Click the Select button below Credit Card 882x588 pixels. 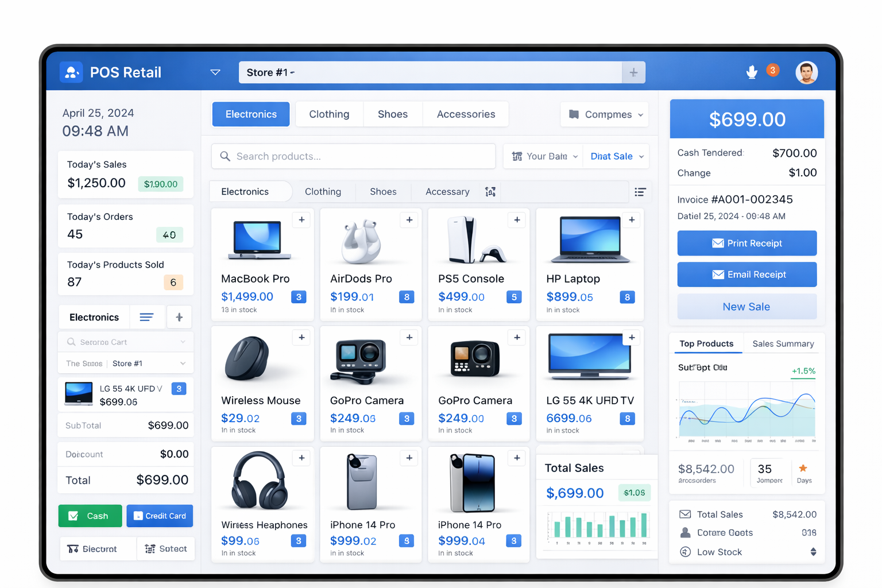[x=166, y=549]
